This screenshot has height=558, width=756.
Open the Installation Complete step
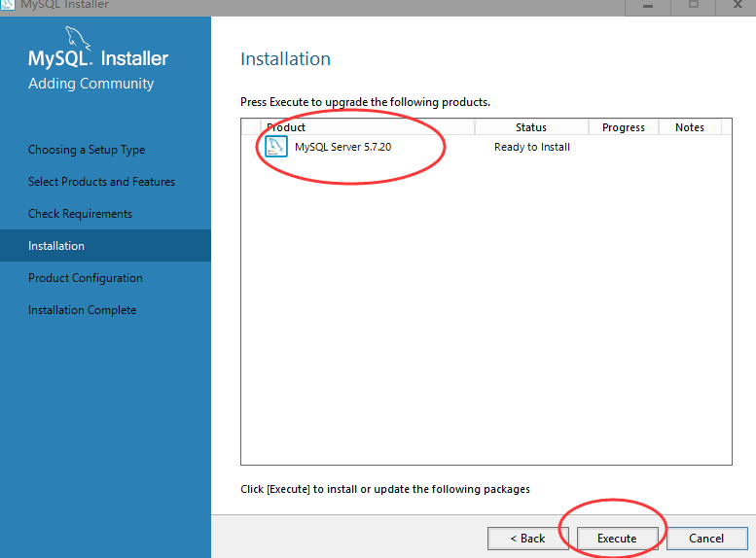tap(83, 310)
